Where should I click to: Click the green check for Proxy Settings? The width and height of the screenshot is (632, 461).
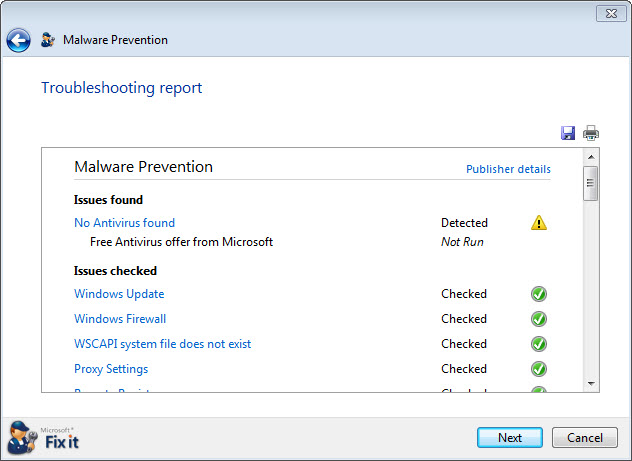(x=539, y=369)
